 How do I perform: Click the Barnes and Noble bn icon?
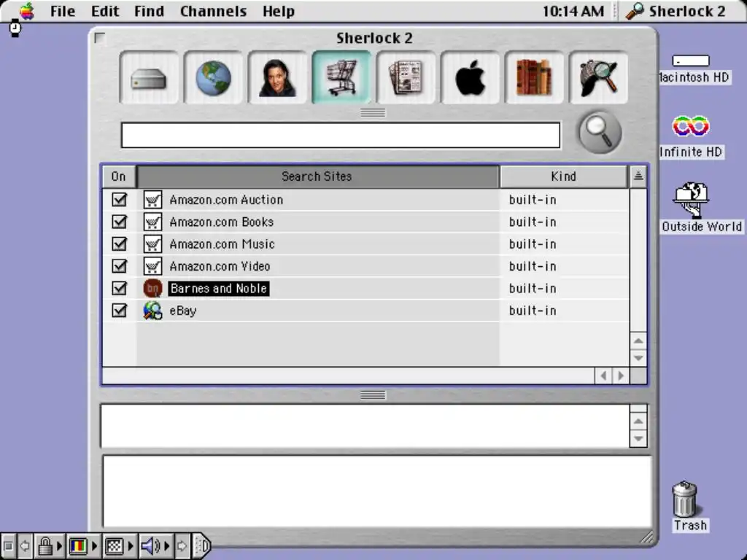click(x=152, y=288)
